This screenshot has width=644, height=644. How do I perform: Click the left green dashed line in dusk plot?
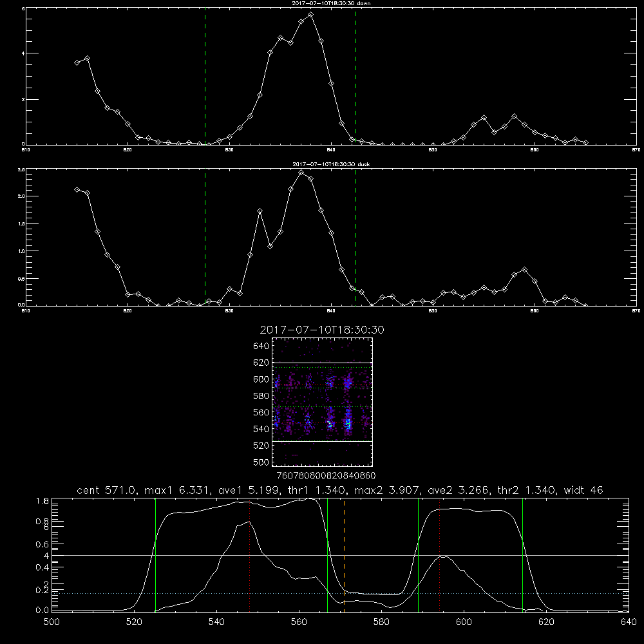coord(205,237)
